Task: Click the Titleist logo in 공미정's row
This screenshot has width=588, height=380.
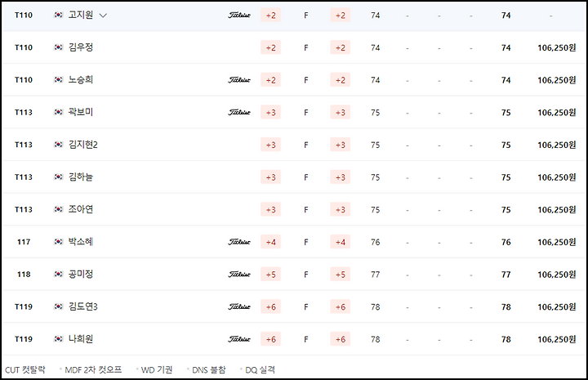Action: coord(239,275)
